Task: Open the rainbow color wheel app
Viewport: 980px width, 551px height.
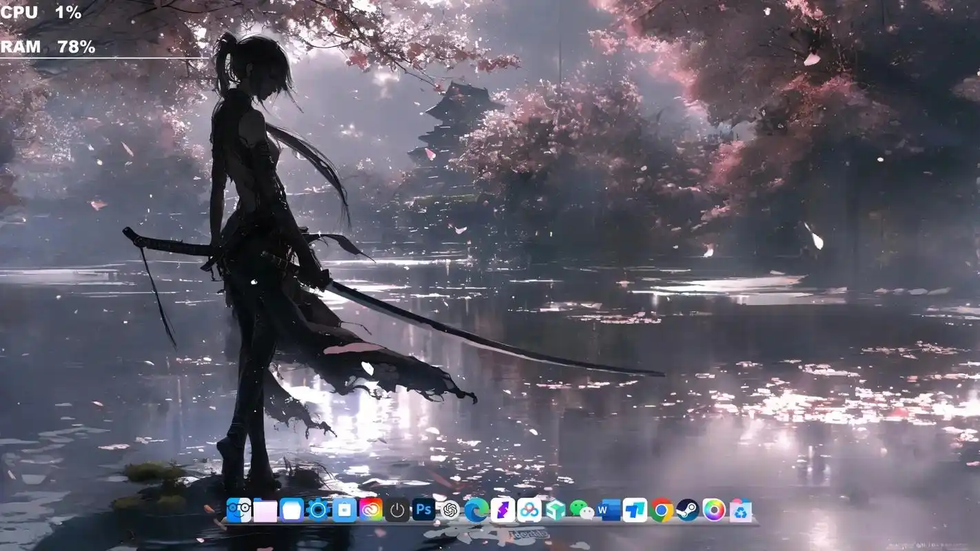Action: [714, 510]
